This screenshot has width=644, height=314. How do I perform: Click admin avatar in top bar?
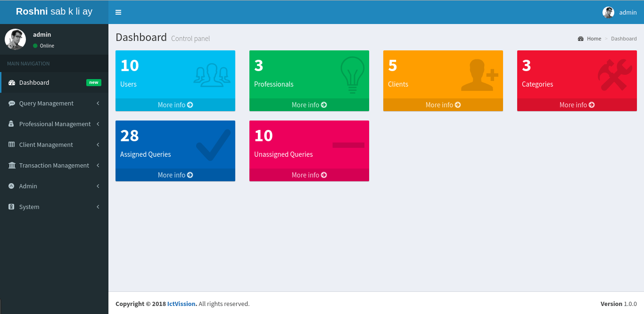click(x=608, y=12)
